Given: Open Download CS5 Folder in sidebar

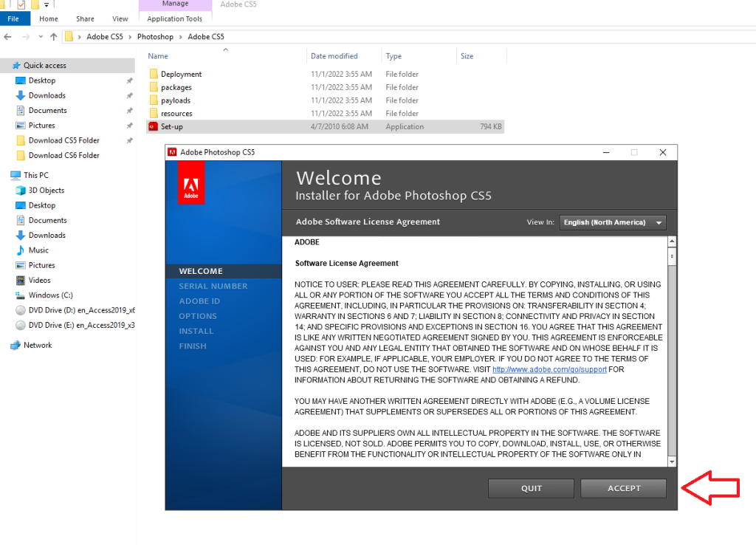Looking at the screenshot, I should [x=63, y=140].
